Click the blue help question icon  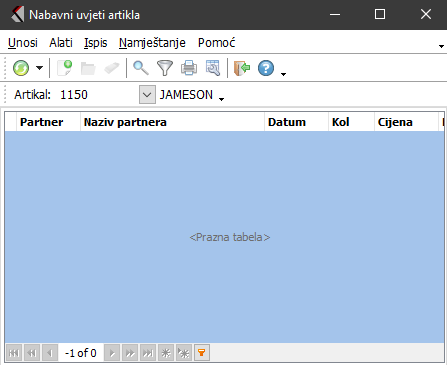(266, 68)
